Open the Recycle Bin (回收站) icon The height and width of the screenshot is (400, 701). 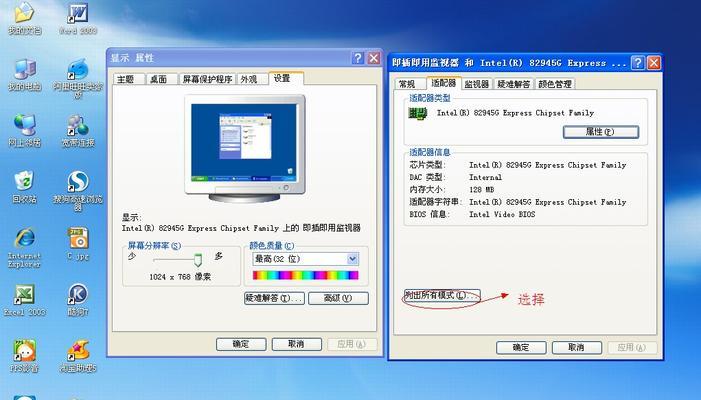pyautogui.click(x=24, y=181)
